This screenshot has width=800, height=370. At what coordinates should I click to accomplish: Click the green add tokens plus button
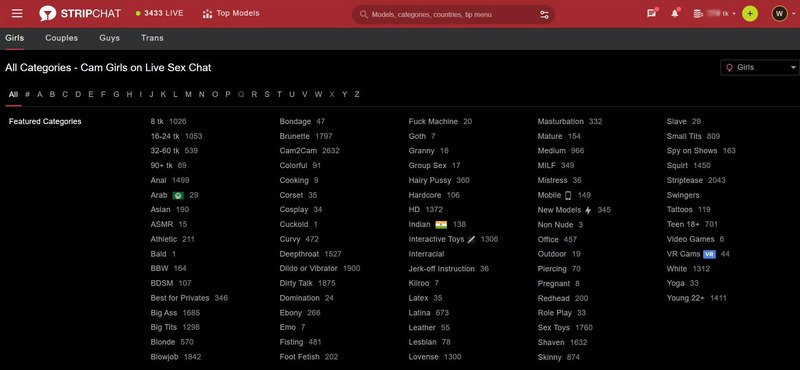pos(749,14)
